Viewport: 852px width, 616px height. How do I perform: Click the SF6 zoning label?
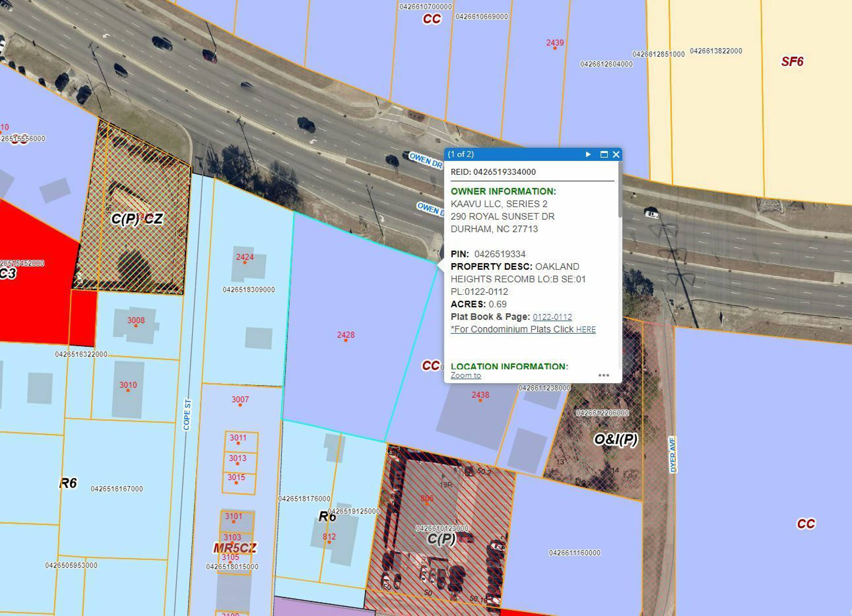(x=792, y=62)
